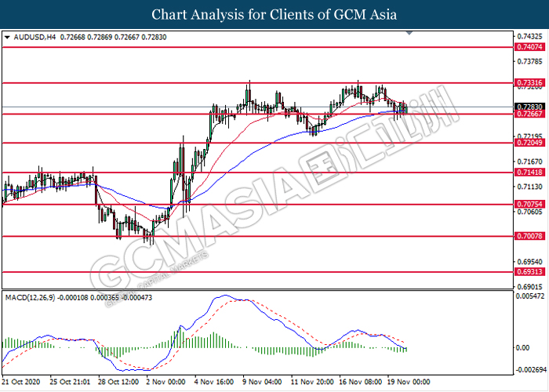Click the 19 Nov 00:00 date label

[409, 382]
